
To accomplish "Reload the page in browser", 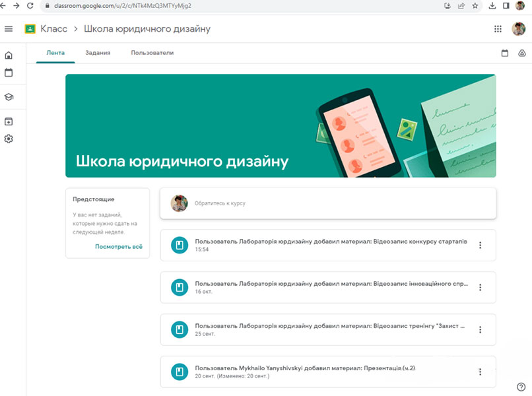I will pyautogui.click(x=30, y=6).
